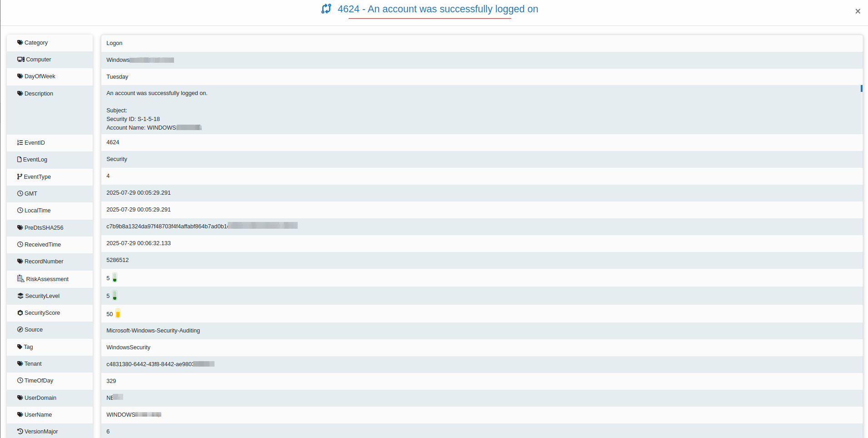This screenshot has width=868, height=438.
Task: Click the Source compass icon
Action: pyautogui.click(x=20, y=330)
